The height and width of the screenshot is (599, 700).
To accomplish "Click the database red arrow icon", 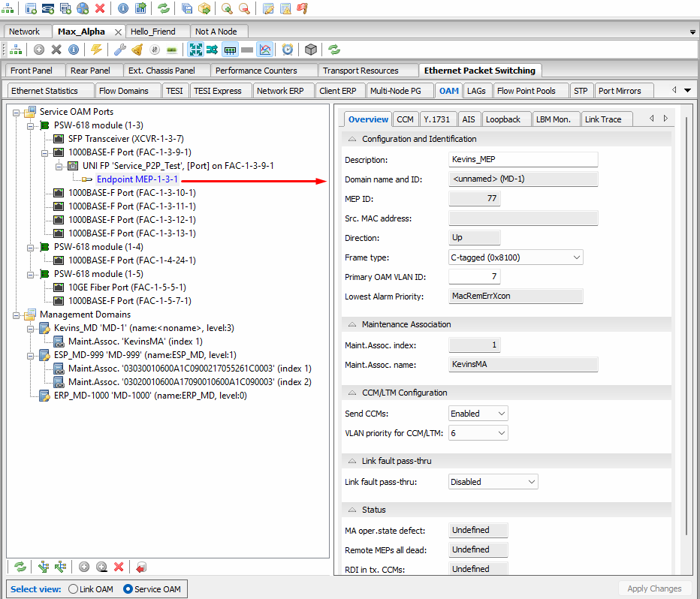I will tap(141, 567).
